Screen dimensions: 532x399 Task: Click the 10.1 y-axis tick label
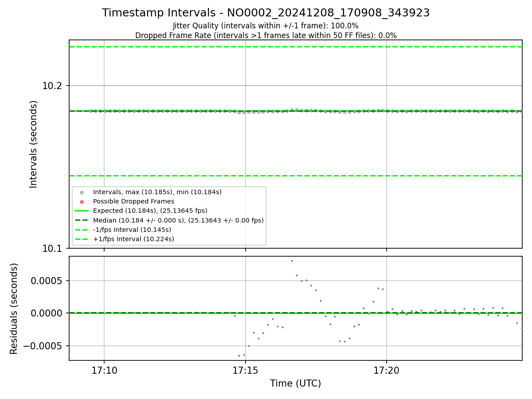point(53,248)
